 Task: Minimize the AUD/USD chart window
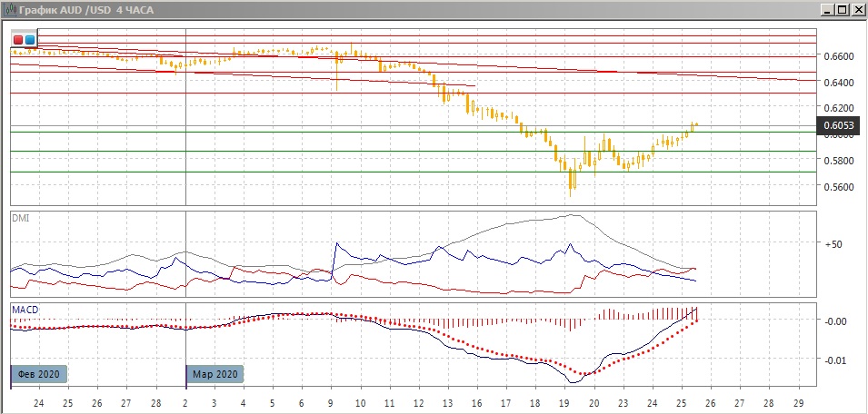pos(827,9)
